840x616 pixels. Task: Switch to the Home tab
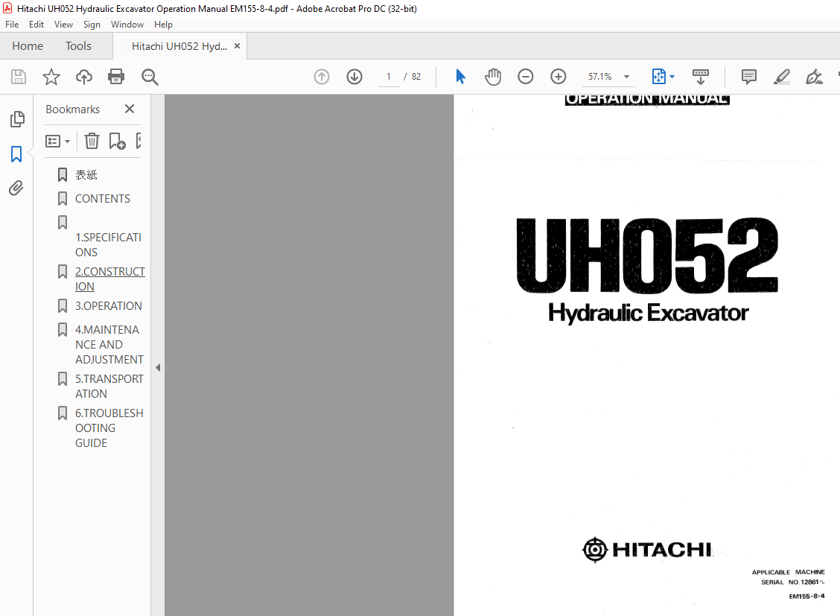click(x=28, y=46)
